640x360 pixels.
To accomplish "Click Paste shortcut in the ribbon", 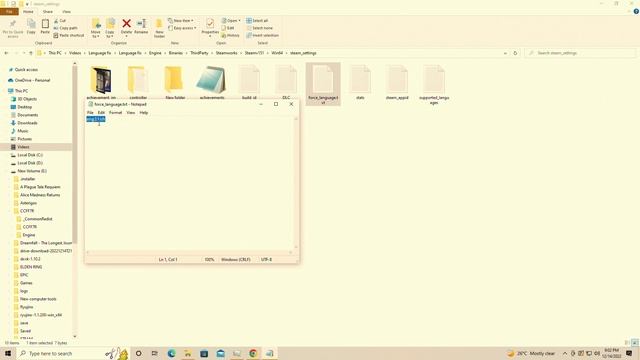I will click(69, 36).
